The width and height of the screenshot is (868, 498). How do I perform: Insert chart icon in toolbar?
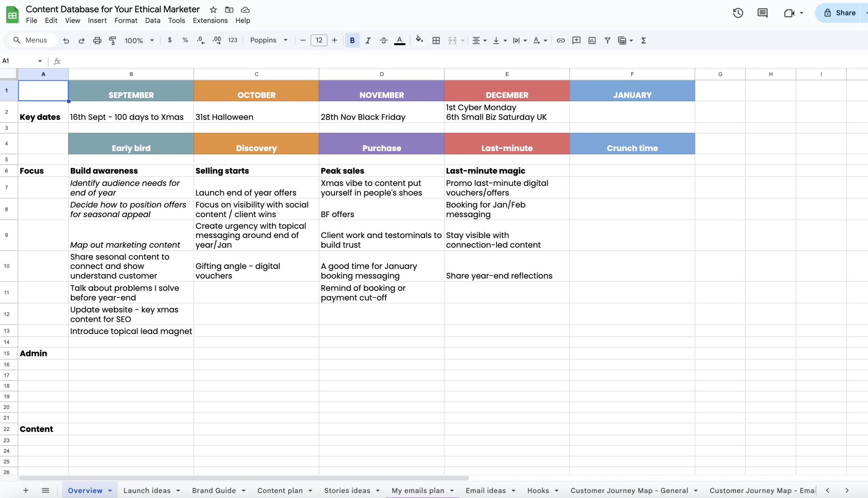click(592, 40)
